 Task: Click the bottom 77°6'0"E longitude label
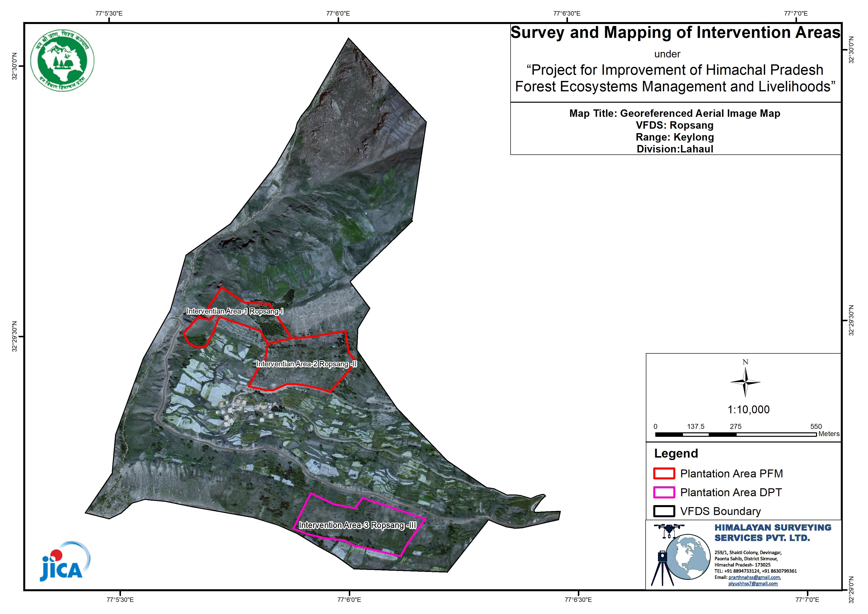tap(349, 600)
